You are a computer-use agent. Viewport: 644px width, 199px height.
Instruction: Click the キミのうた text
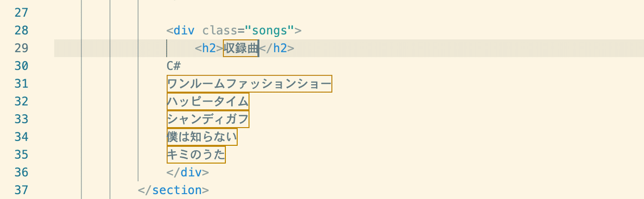(196, 154)
